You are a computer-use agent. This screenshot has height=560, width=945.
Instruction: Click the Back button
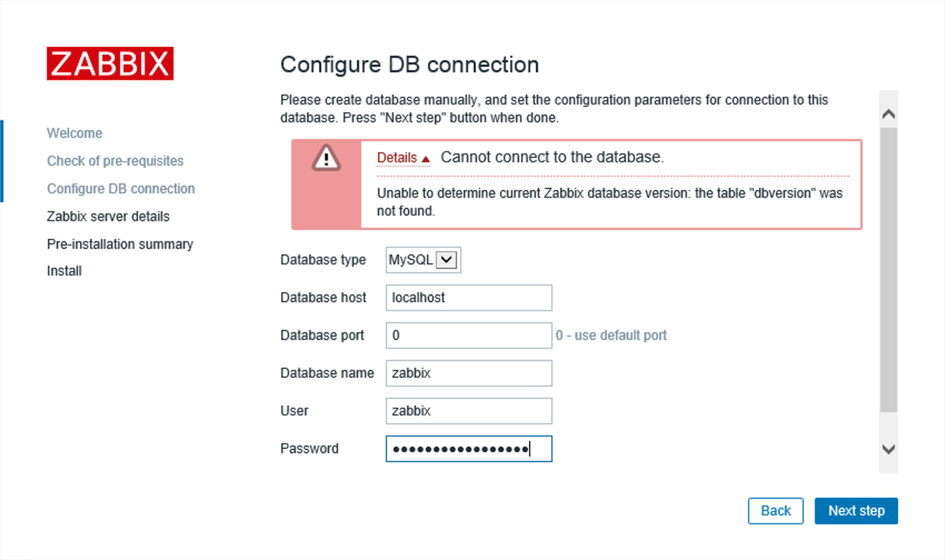coord(775,511)
